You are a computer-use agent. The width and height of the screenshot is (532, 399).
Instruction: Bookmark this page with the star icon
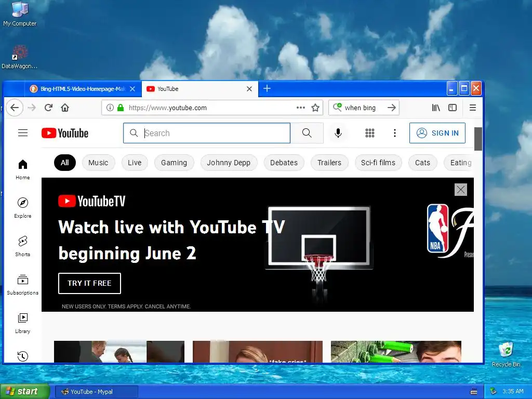click(315, 108)
